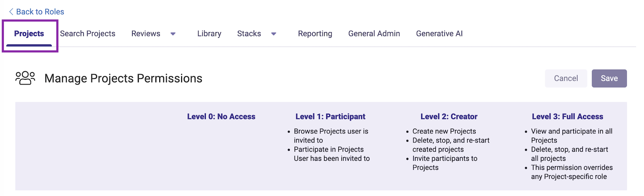Click the Level 0: No Access header
This screenshot has width=644, height=196.
pyautogui.click(x=221, y=117)
